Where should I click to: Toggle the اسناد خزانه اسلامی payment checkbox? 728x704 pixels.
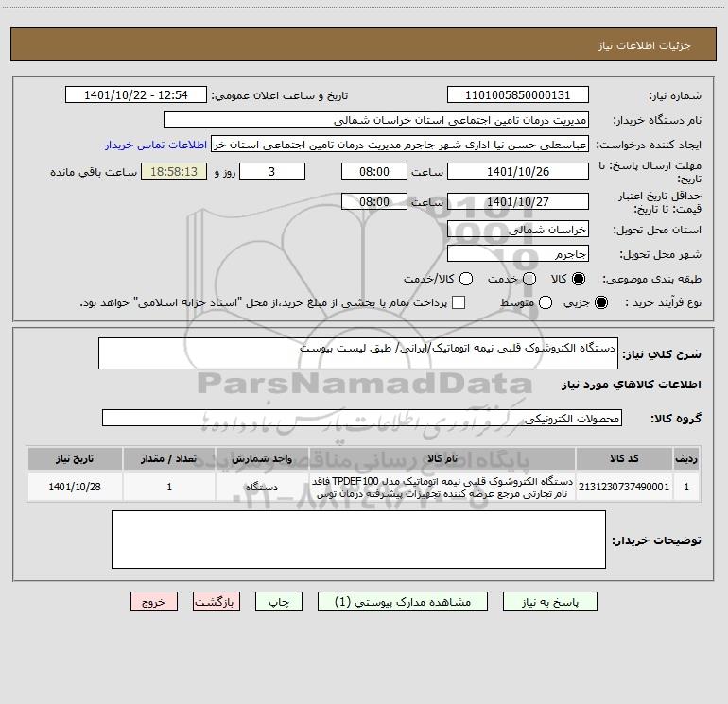pyautogui.click(x=459, y=302)
